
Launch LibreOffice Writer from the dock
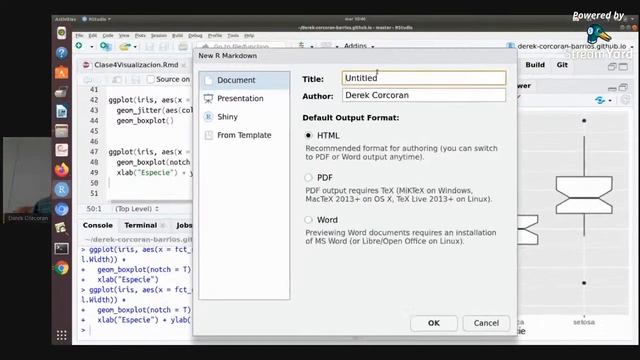pos(62,111)
